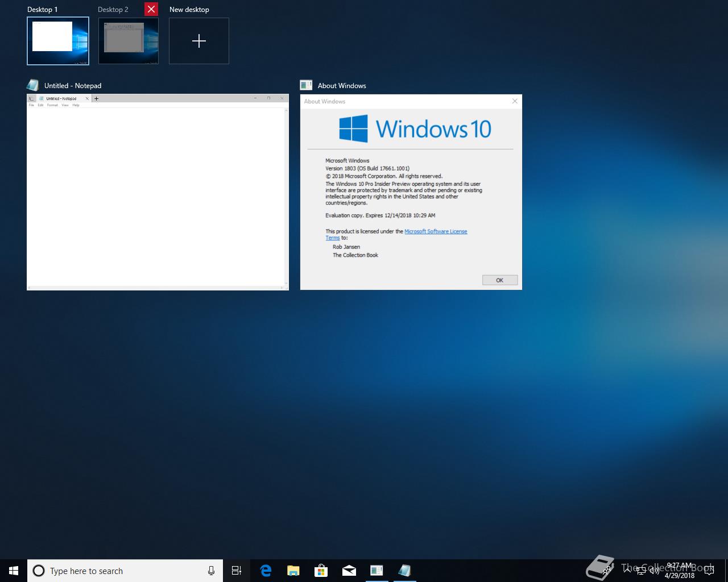The width and height of the screenshot is (728, 582).
Task: Open the clock showing 9:27 AM
Action: 680,571
